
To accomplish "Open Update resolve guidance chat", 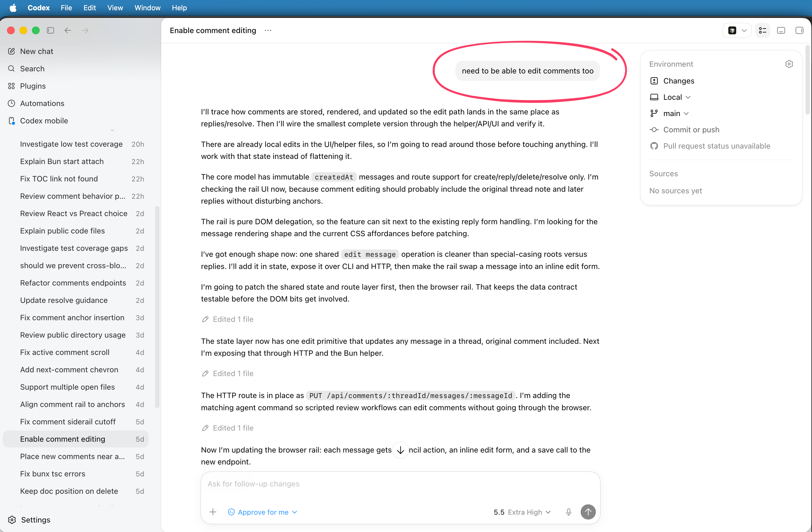I will point(76,300).
